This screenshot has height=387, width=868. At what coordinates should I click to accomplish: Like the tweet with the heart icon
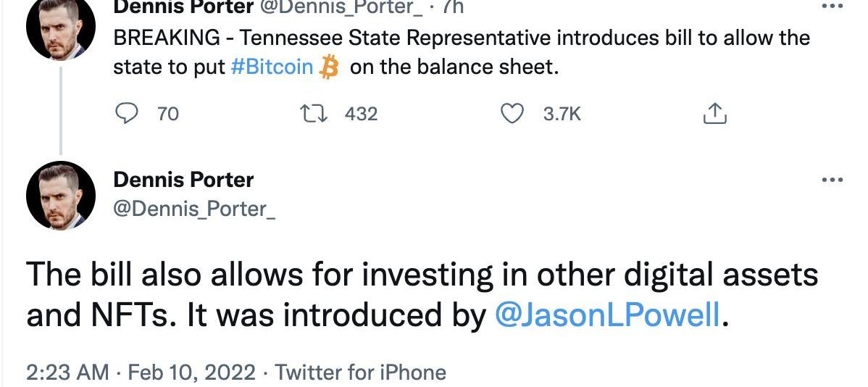coord(513,114)
